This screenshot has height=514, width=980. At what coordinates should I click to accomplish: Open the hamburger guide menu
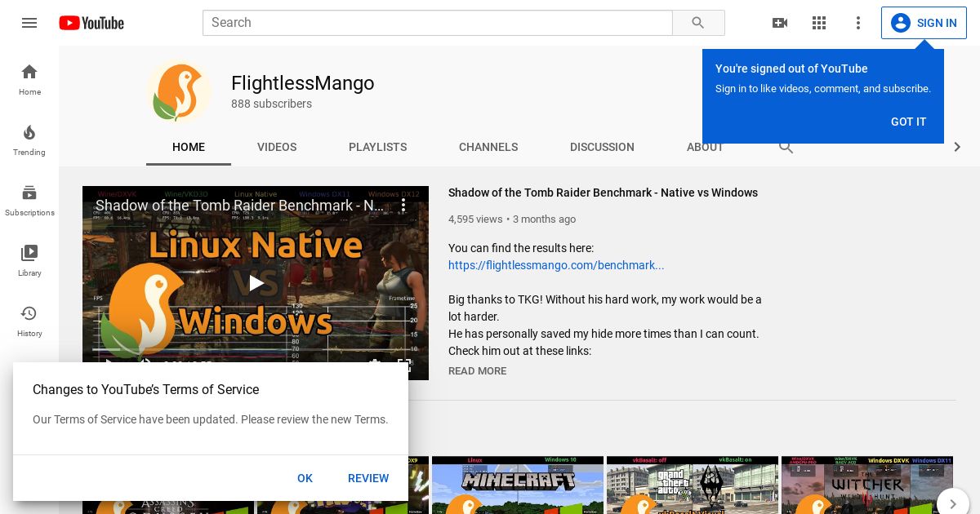(x=29, y=23)
